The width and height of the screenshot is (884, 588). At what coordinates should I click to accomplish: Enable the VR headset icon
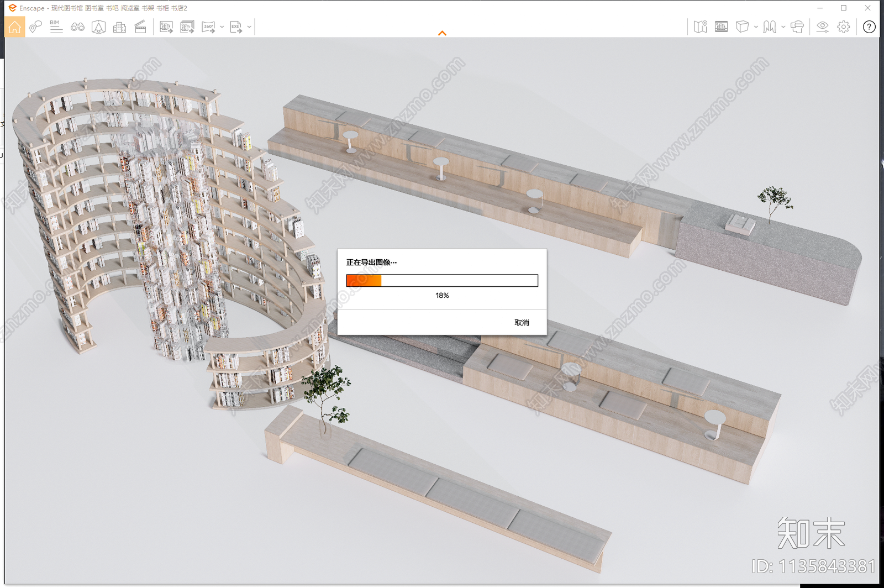coord(797,27)
